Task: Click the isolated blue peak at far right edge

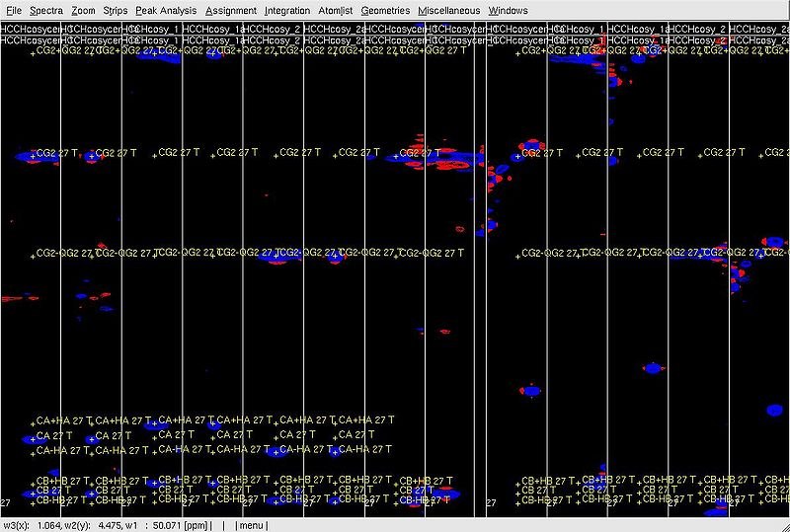Action: point(776,410)
